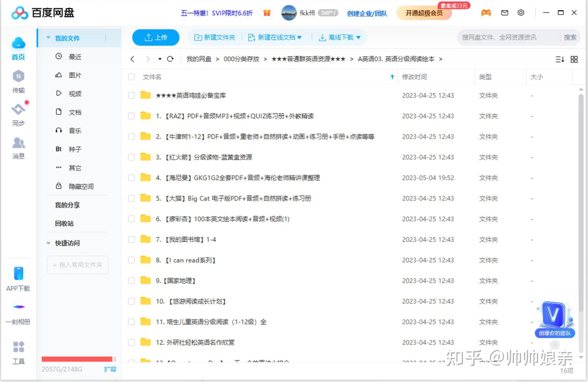Check the select-all checkbox in file list header
588x382 pixels.
[x=131, y=77]
